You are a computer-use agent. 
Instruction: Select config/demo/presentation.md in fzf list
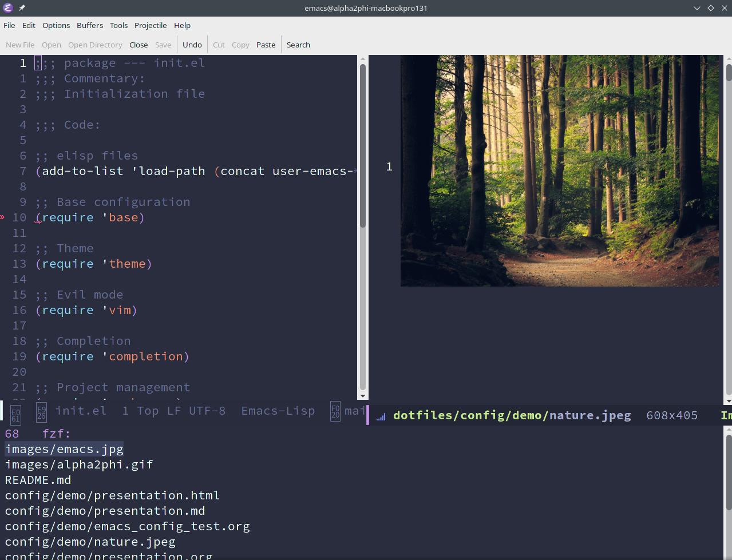105,511
